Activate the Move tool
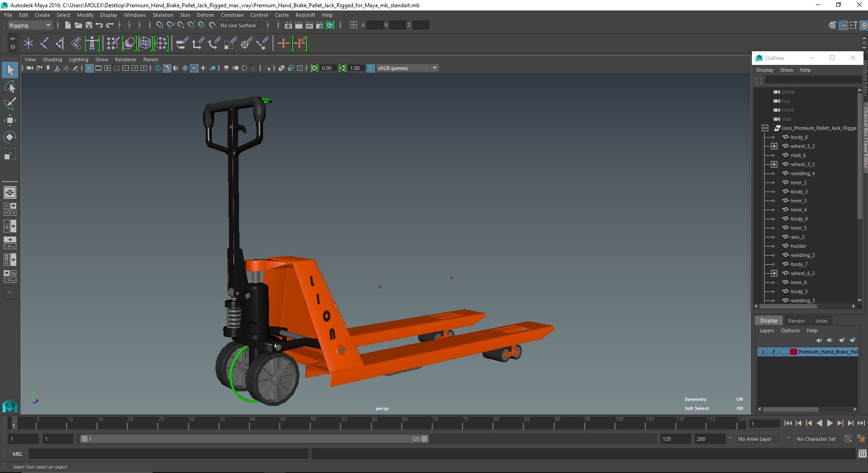 pyautogui.click(x=10, y=120)
